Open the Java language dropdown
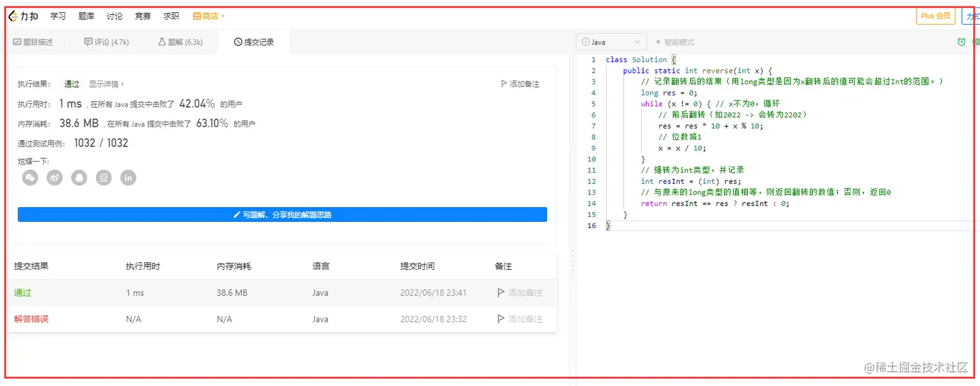 [x=611, y=42]
